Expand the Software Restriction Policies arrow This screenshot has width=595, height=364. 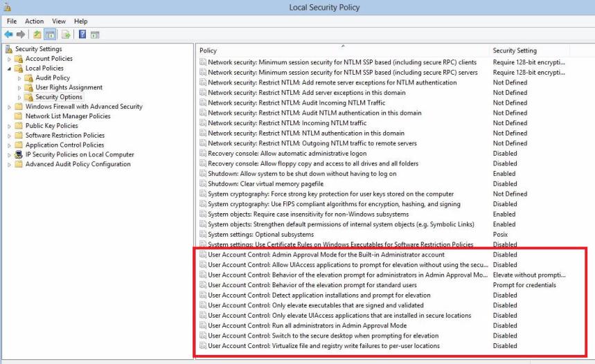[9, 136]
